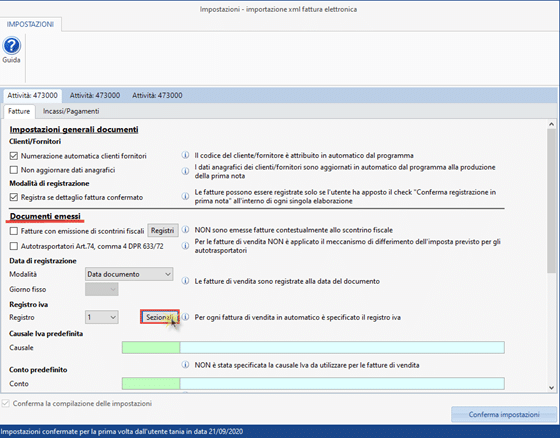Click info icon beside Non aggiornare dati anagrafici
The width and height of the screenshot is (560, 438).
tap(185, 171)
